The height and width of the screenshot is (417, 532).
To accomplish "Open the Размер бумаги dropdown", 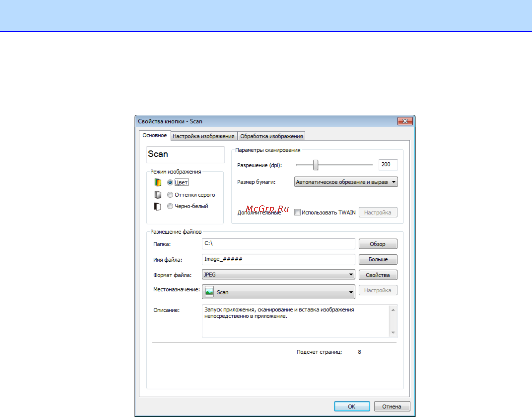I will point(393,182).
